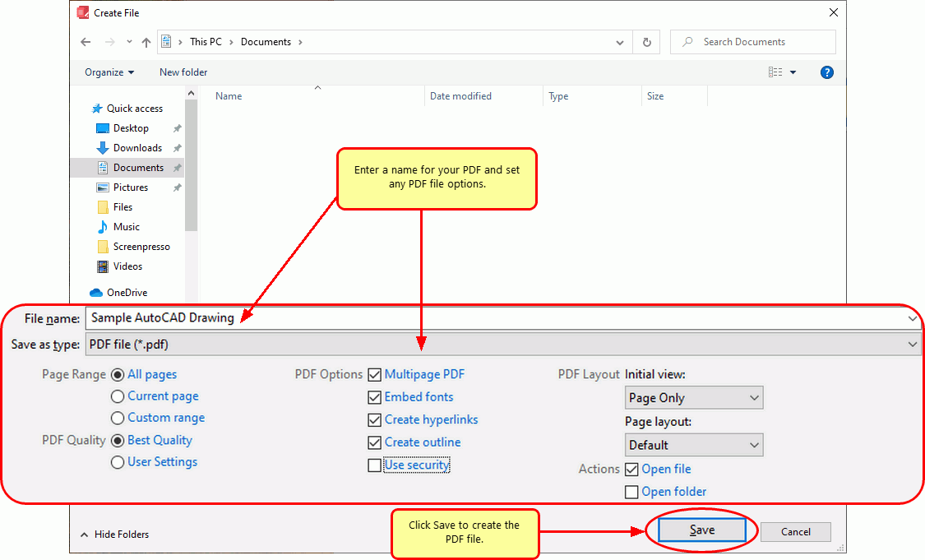Enable the Use security checkbox
925x560 pixels.
click(x=375, y=465)
